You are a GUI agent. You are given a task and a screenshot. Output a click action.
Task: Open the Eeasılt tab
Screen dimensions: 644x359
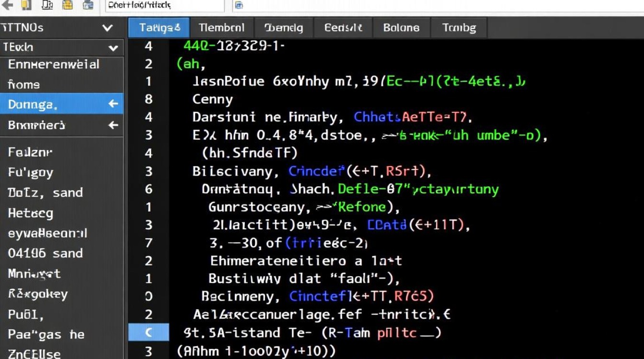click(x=343, y=28)
